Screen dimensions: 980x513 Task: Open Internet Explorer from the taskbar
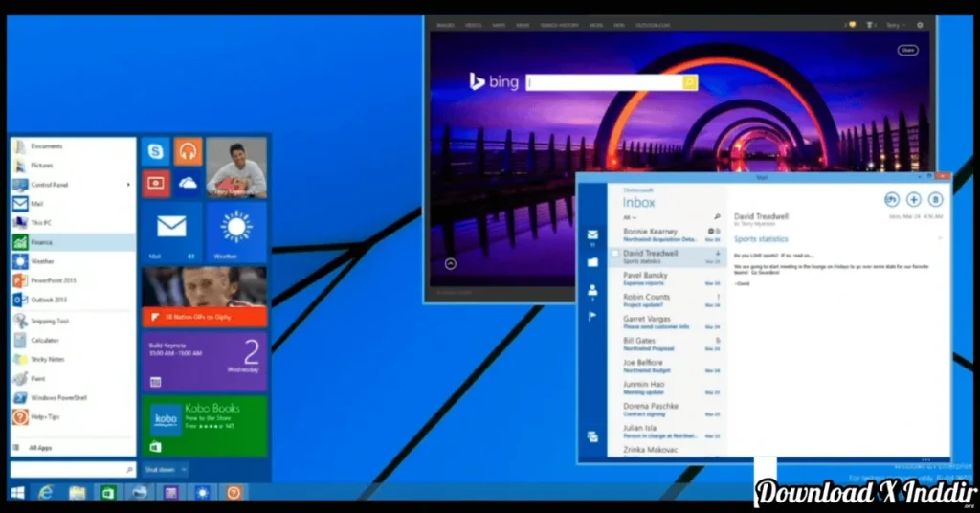click(x=46, y=492)
